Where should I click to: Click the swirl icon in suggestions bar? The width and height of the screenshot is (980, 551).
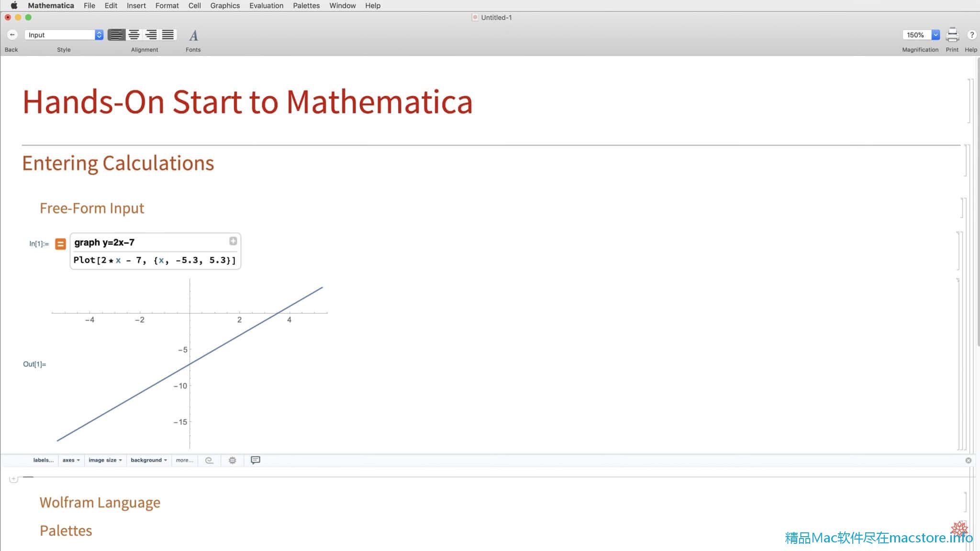(x=209, y=460)
